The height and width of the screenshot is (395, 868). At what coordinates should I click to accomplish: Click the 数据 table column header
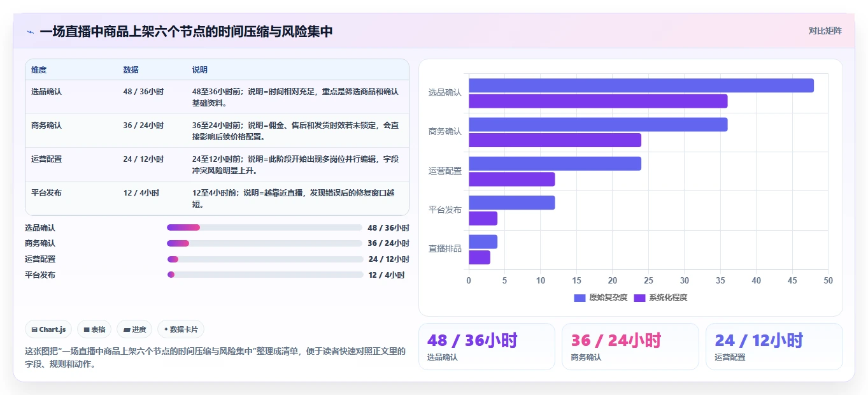click(x=131, y=70)
